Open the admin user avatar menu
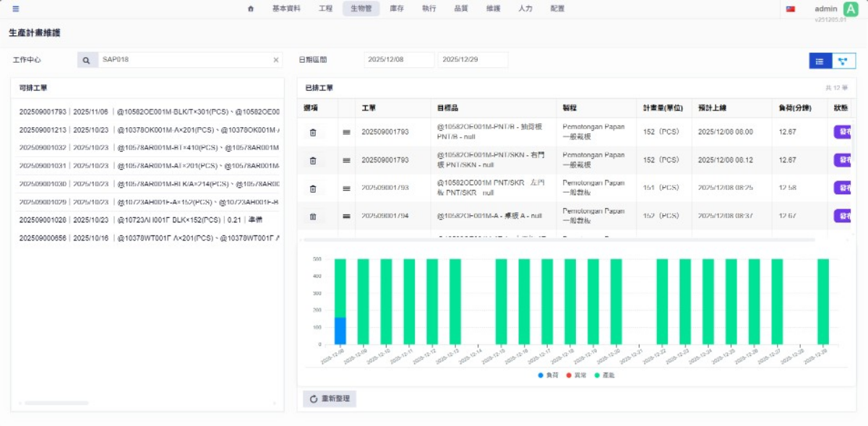 (x=851, y=9)
